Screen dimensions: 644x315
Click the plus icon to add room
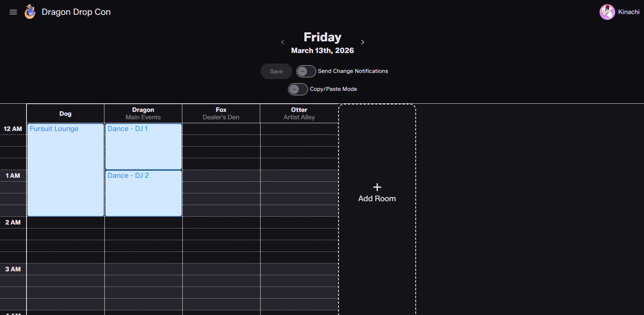click(x=377, y=187)
